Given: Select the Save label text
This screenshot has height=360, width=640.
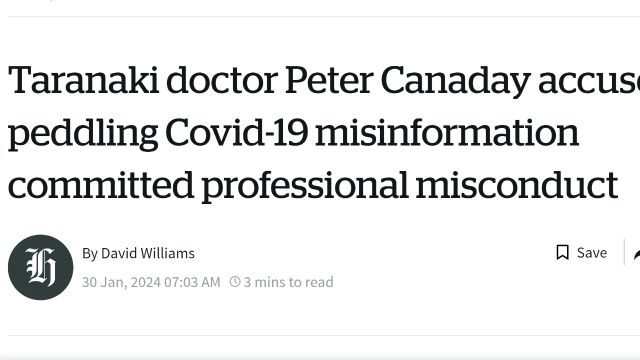Looking at the screenshot, I should [592, 253].
